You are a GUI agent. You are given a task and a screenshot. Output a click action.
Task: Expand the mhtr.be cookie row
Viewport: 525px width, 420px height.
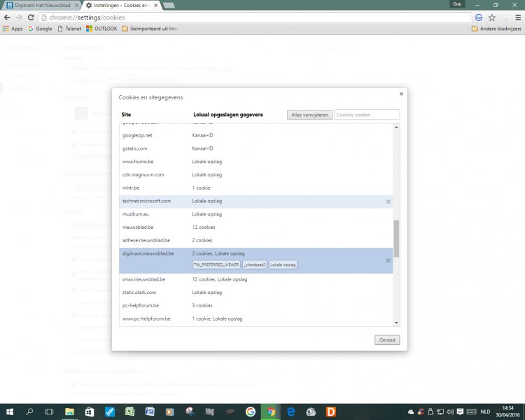pyautogui.click(x=255, y=188)
